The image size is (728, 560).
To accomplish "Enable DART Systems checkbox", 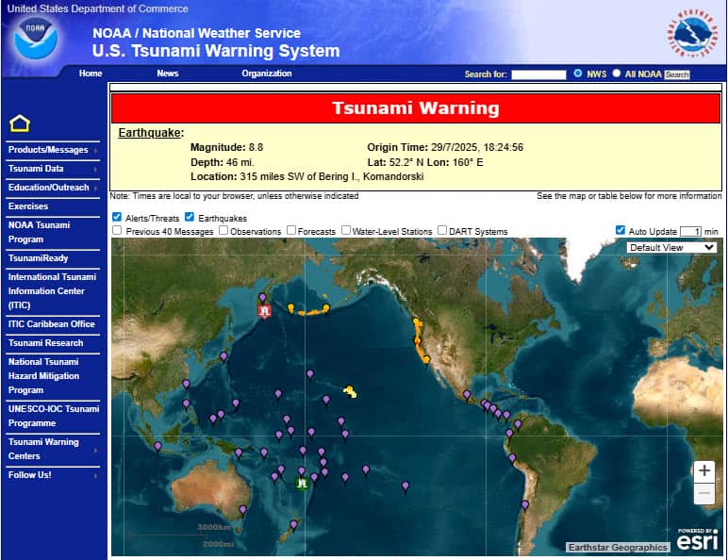I will click(x=442, y=230).
